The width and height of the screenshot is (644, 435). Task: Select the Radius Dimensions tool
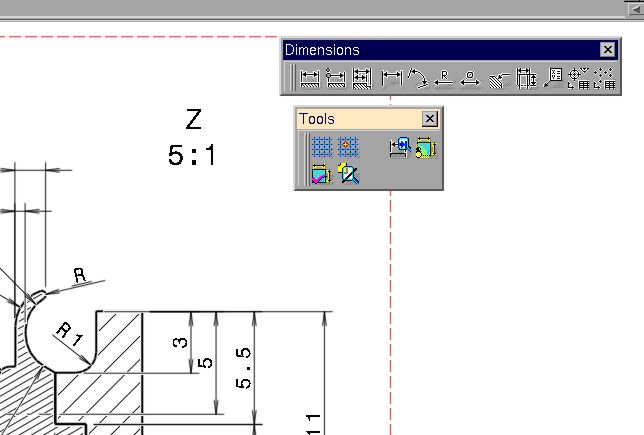444,78
